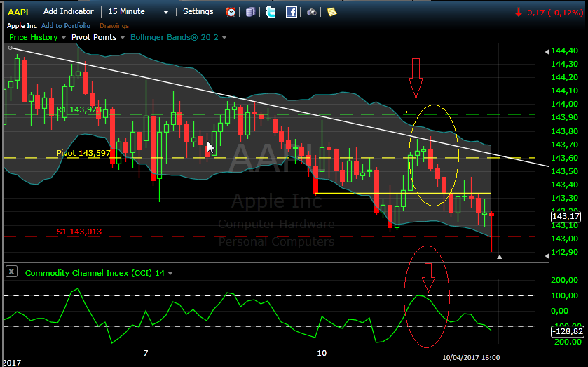Share chart via Facebook icon
The image size is (588, 367).
click(292, 12)
